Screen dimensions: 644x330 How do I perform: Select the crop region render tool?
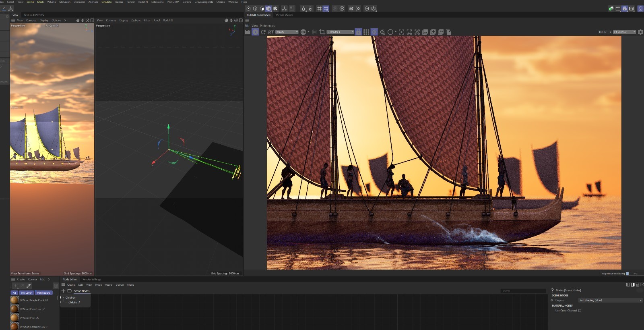322,32
